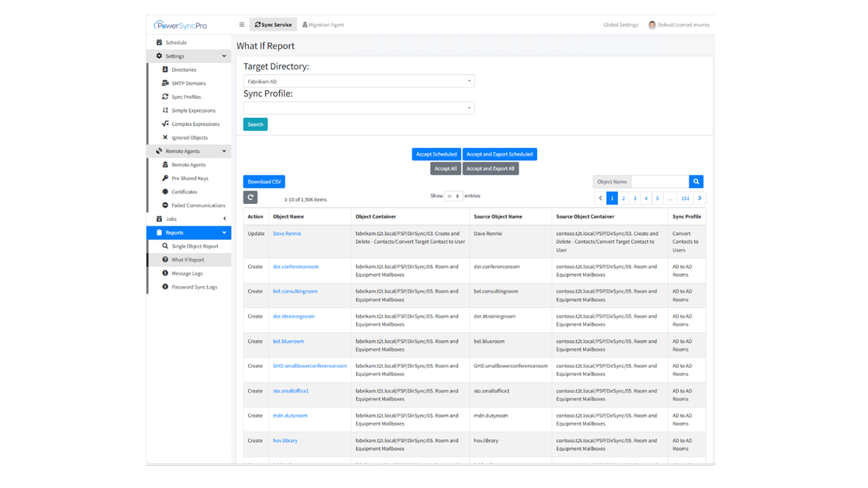Switch to the Sync Service tab
868x488 pixels.
273,25
